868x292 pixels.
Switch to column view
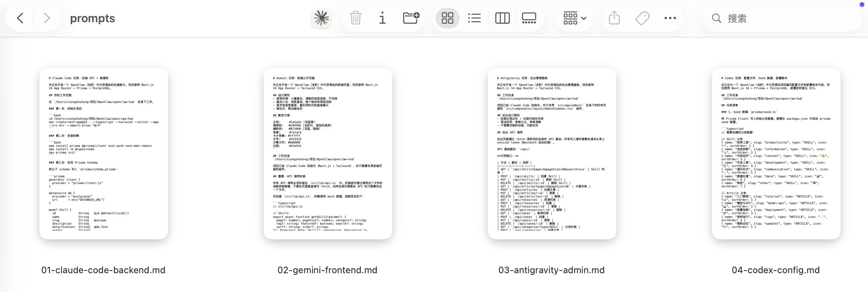502,18
